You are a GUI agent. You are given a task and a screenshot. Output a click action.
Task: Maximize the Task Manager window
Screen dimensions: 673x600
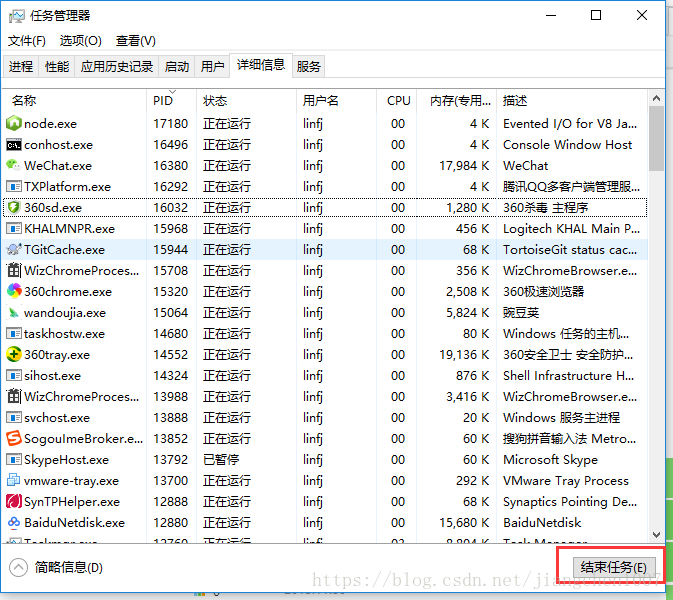pos(596,15)
